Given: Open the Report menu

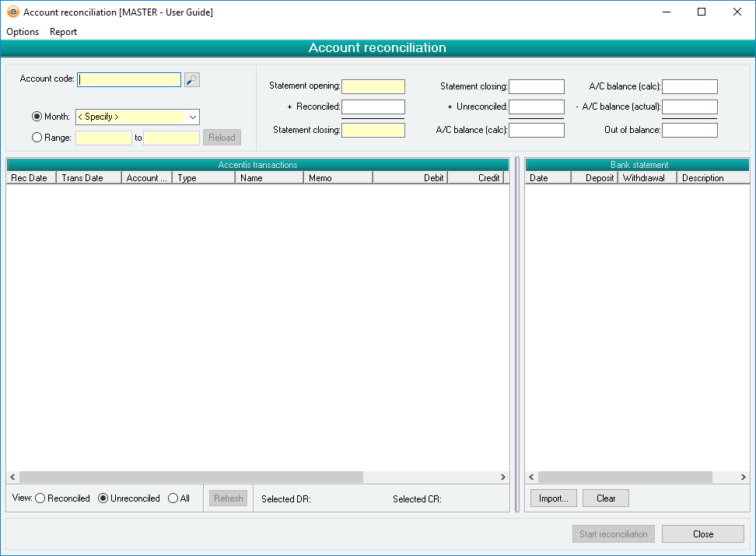Looking at the screenshot, I should click(63, 32).
